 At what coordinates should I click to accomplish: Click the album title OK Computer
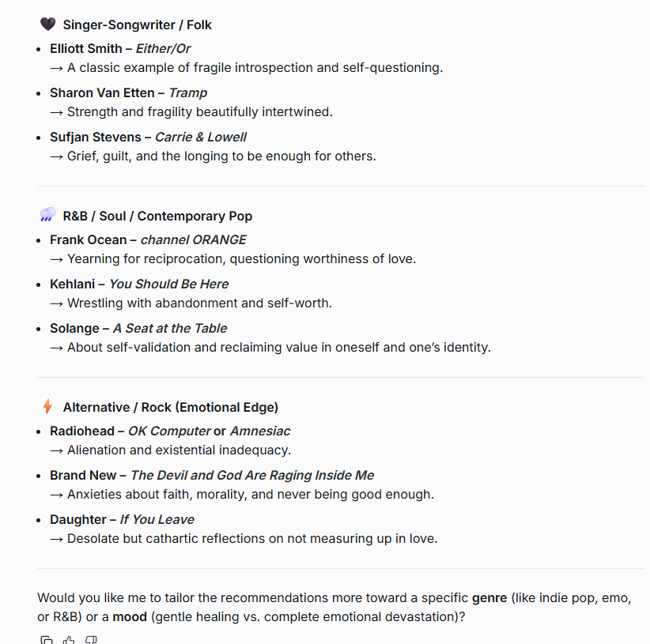169,431
